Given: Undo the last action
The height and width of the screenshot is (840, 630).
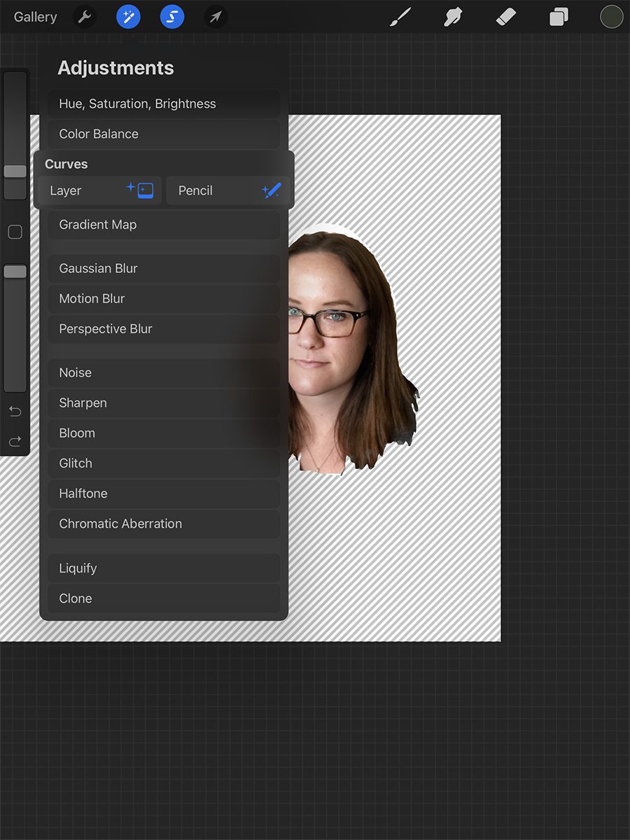Looking at the screenshot, I should (x=15, y=411).
